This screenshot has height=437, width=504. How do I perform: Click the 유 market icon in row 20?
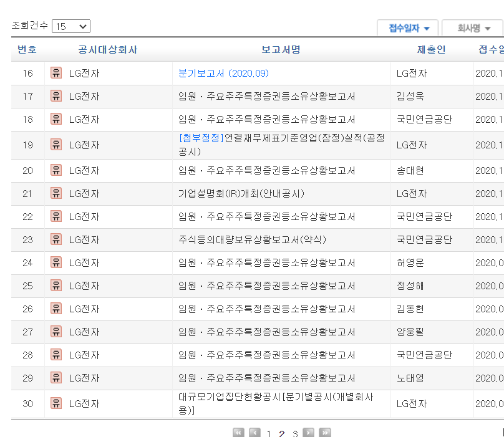click(56, 170)
